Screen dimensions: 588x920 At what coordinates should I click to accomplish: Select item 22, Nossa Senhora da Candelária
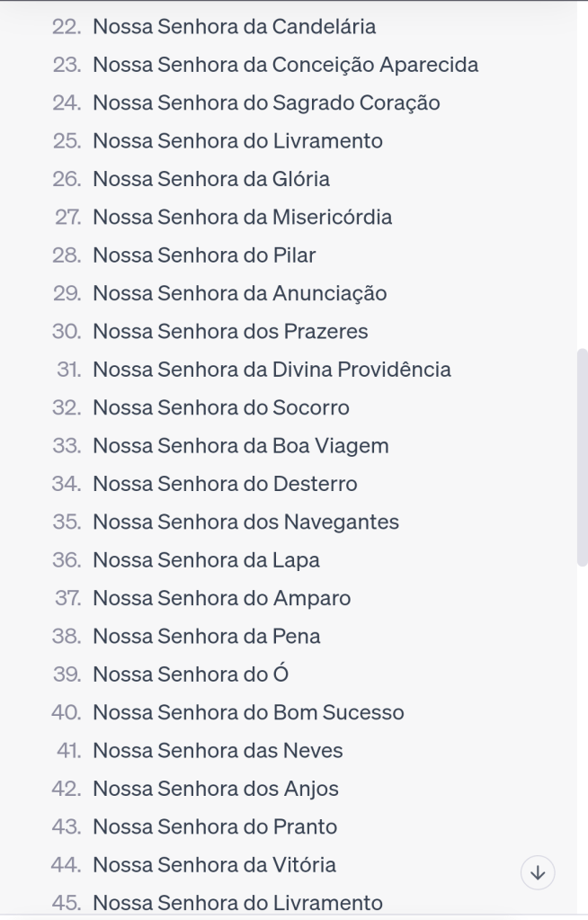coord(235,27)
